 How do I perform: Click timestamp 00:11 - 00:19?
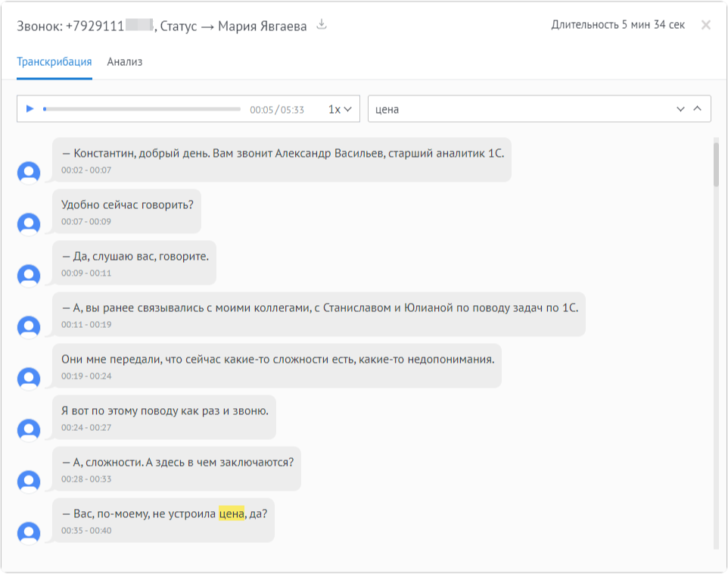[86, 325]
